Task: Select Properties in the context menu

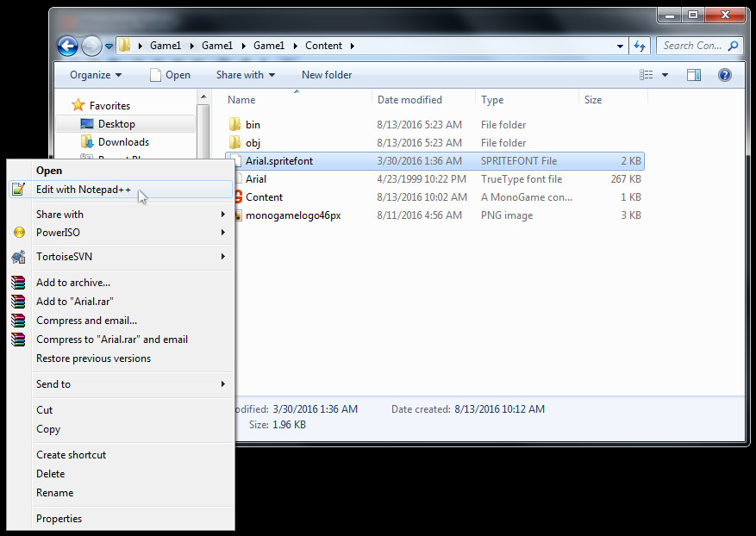Action: [59, 519]
